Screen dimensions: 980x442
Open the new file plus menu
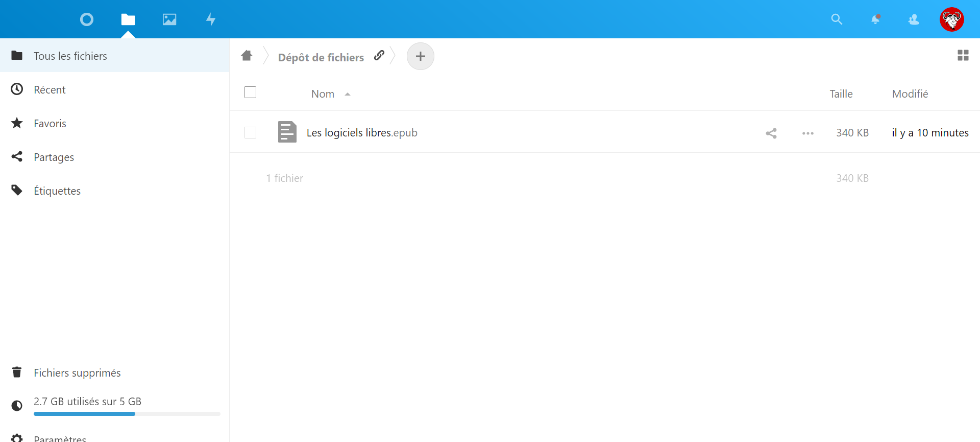click(420, 56)
